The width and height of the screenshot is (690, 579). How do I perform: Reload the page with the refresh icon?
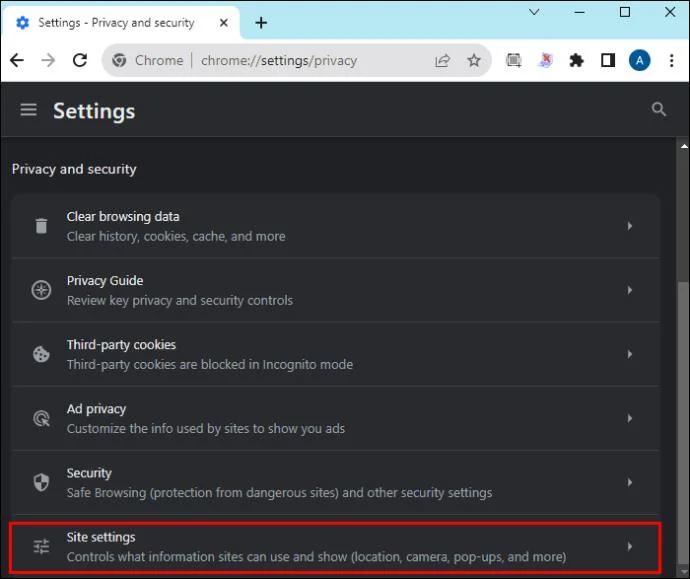pyautogui.click(x=80, y=60)
